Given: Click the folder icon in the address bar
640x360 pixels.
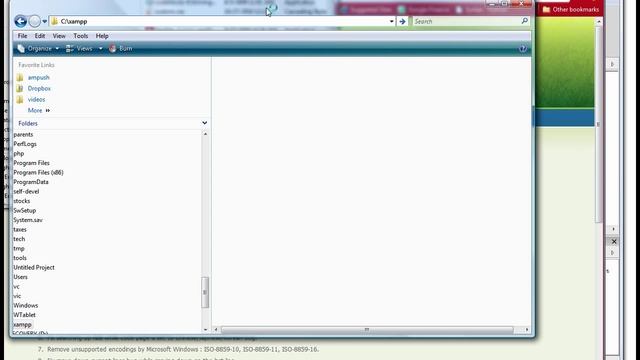Looking at the screenshot, I should (55, 21).
